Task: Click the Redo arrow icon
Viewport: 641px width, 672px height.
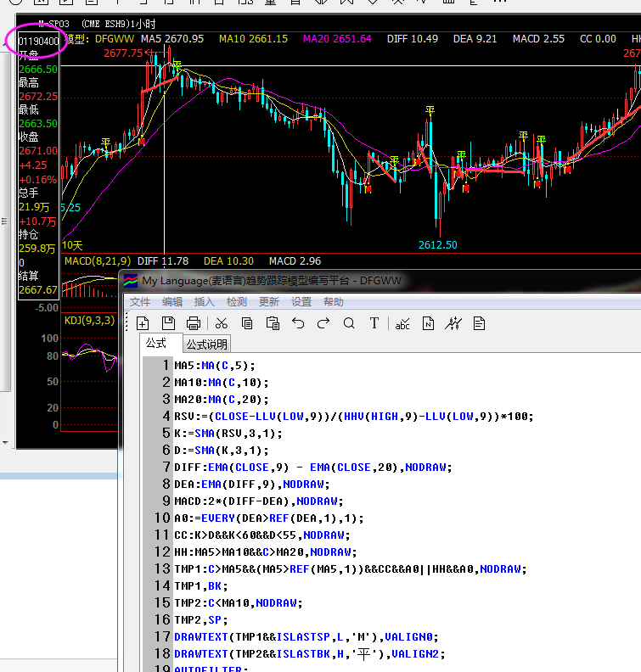Action: [323, 323]
